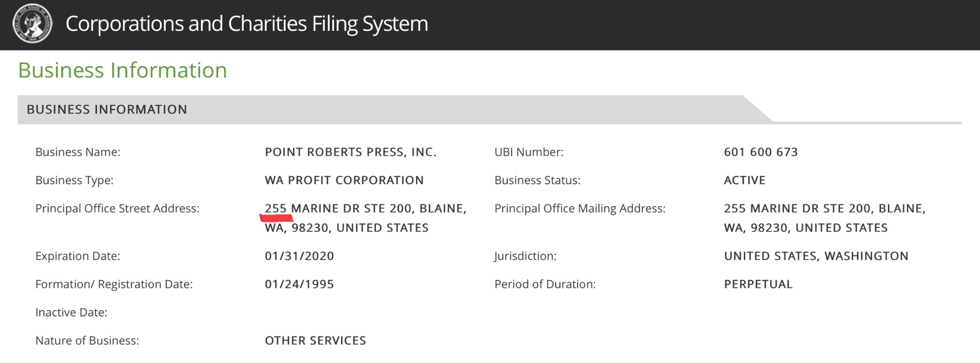980x363 pixels.
Task: Click the OTHER SERVICES nature of business value
Action: pos(315,340)
